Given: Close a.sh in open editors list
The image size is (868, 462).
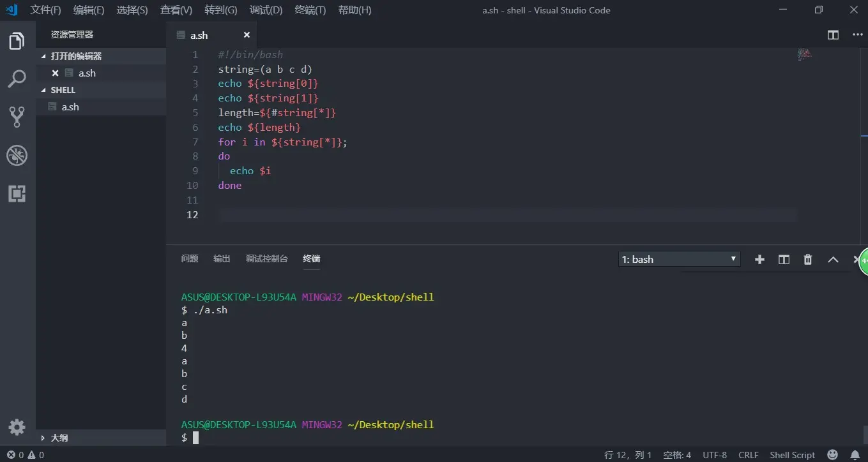Looking at the screenshot, I should click(x=55, y=73).
